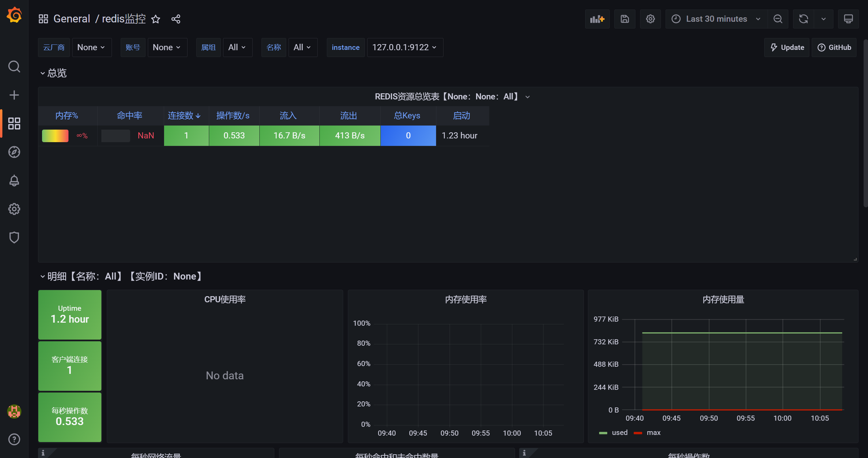Screen dimensions: 868x458
Task: Click the blue 总Keys cell with 0
Action: 408,136
